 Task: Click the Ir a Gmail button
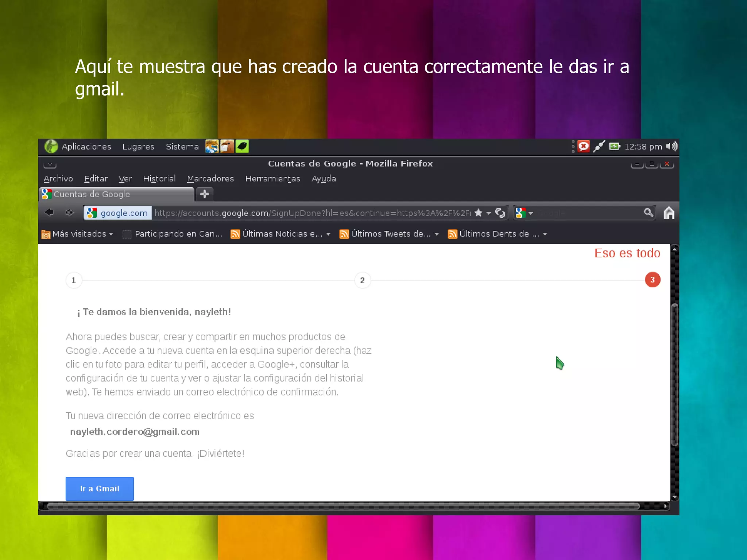100,489
